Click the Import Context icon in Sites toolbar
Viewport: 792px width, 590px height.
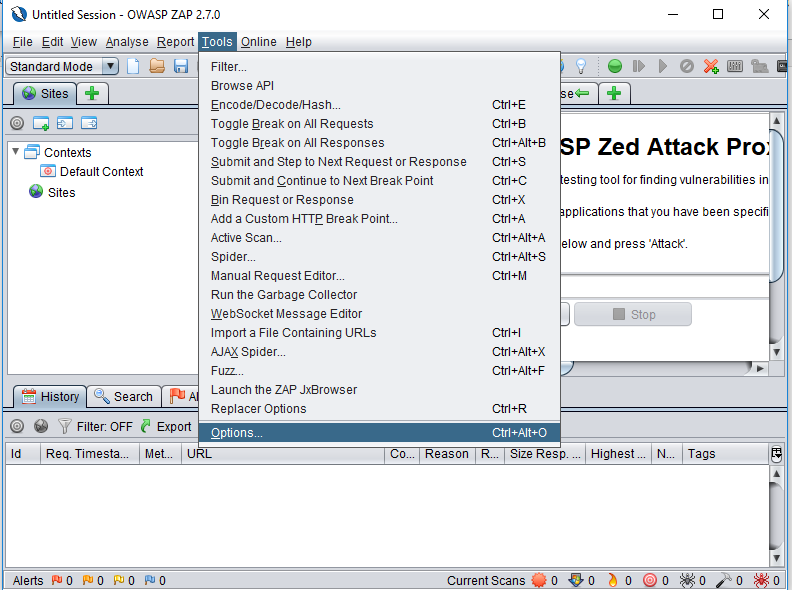coord(65,123)
